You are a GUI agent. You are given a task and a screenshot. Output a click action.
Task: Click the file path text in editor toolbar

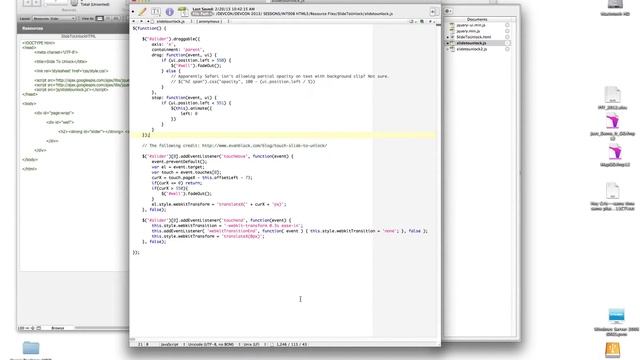304,13
